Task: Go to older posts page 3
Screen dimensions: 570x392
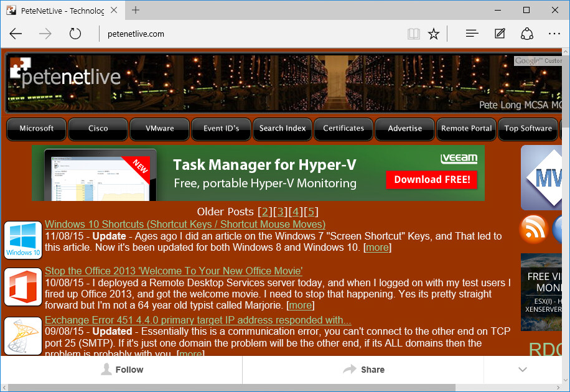Action: (x=280, y=212)
